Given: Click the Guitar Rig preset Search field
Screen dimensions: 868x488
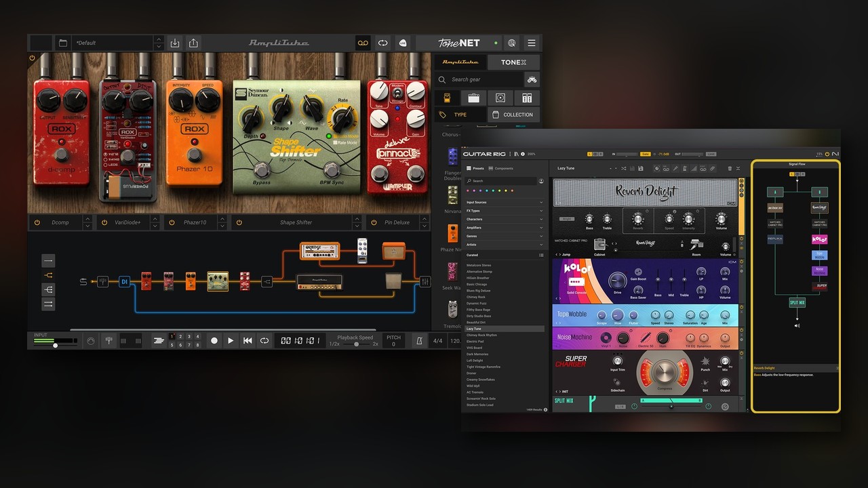Looking at the screenshot, I should [x=500, y=181].
